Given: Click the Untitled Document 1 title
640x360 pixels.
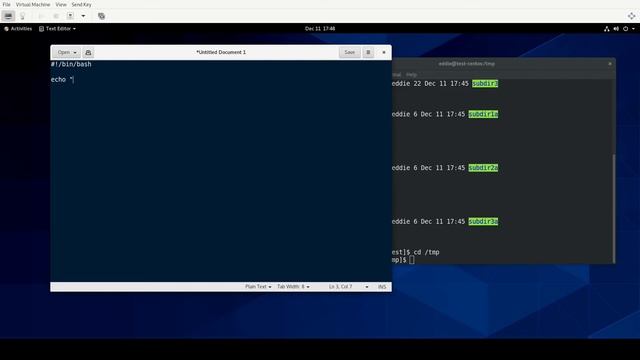Looking at the screenshot, I should click(221, 52).
